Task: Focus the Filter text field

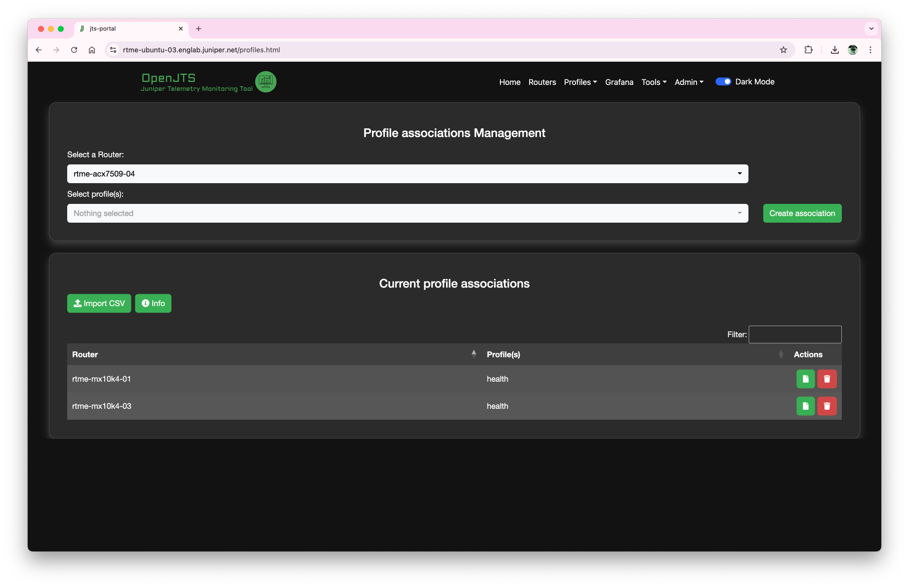Action: pos(794,334)
